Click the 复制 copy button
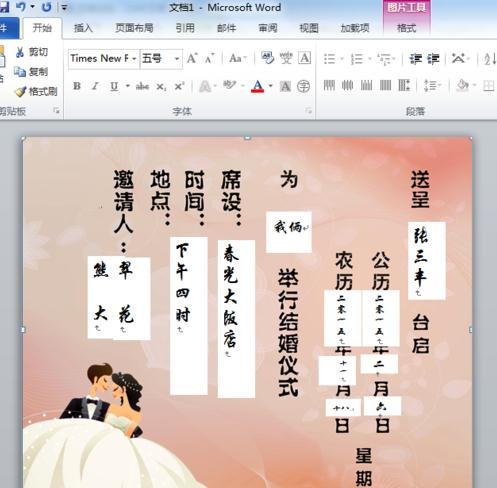This screenshot has height=488, width=497. 32,72
